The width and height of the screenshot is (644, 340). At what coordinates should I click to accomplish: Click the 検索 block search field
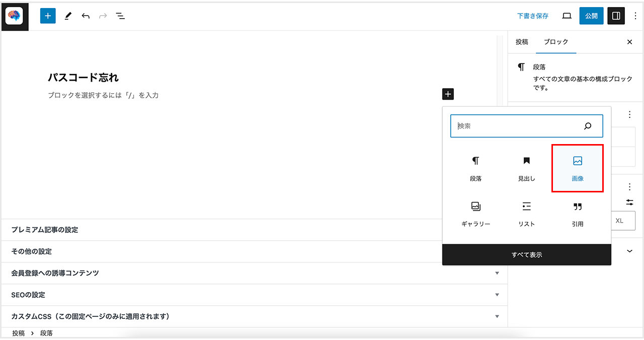(518, 126)
